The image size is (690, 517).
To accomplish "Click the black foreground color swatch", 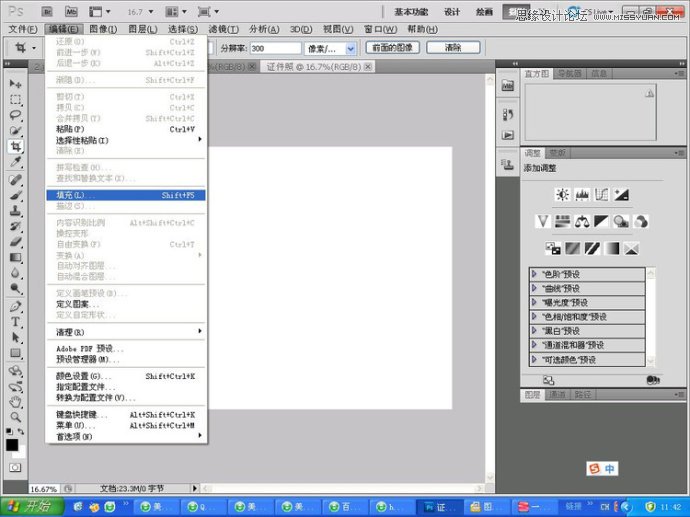I will (x=12, y=444).
